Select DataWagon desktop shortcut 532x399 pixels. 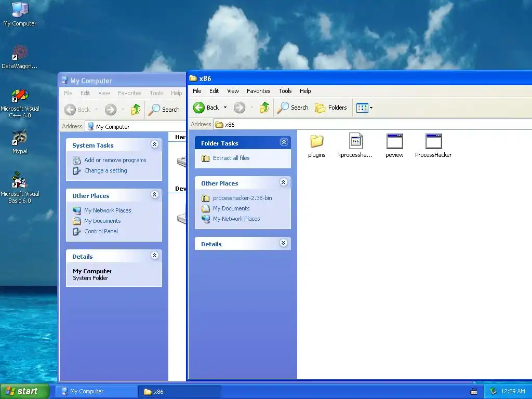(20, 57)
